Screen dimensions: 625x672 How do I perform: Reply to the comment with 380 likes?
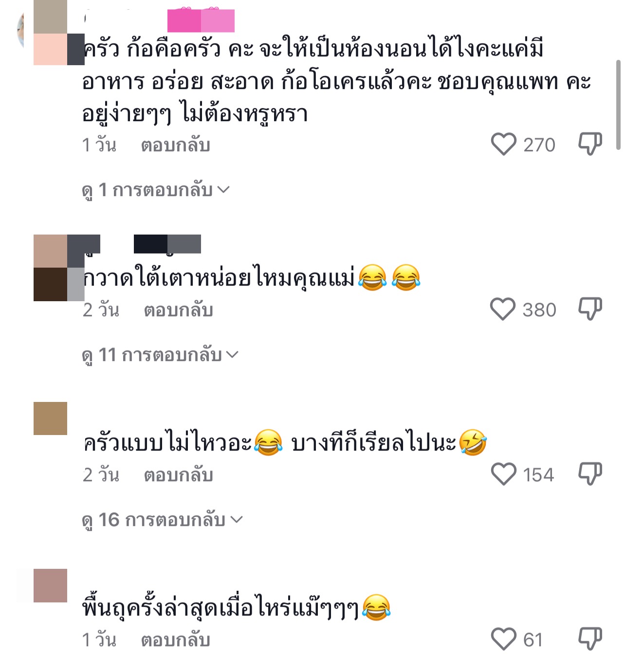(178, 310)
